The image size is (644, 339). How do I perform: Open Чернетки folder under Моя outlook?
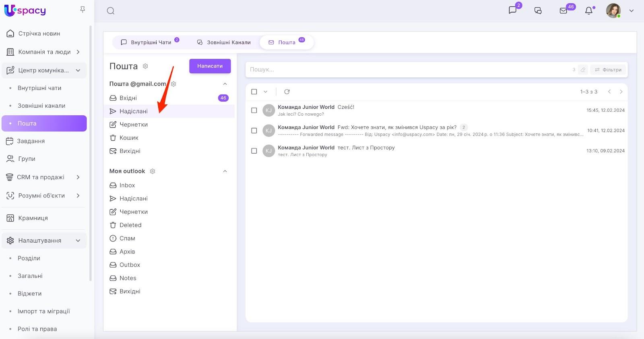(169, 212)
